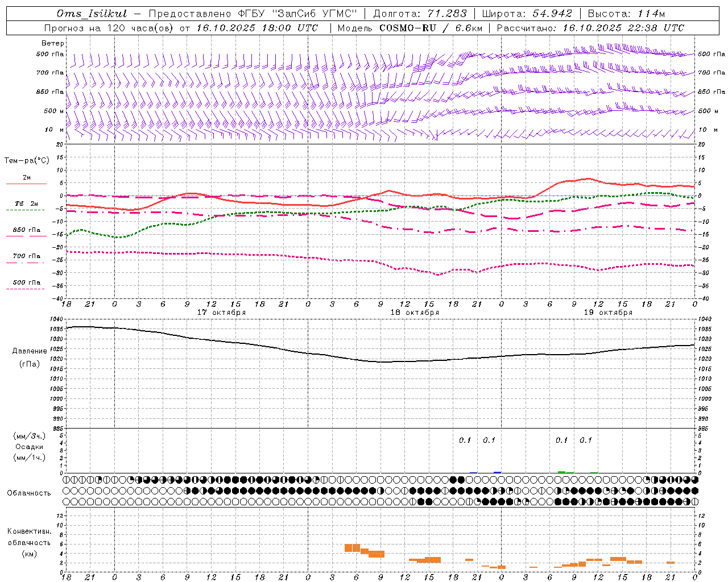Click the tallest orange convective block near 6h, 18 October
This screenshot has width=728, height=582.
click(x=353, y=548)
